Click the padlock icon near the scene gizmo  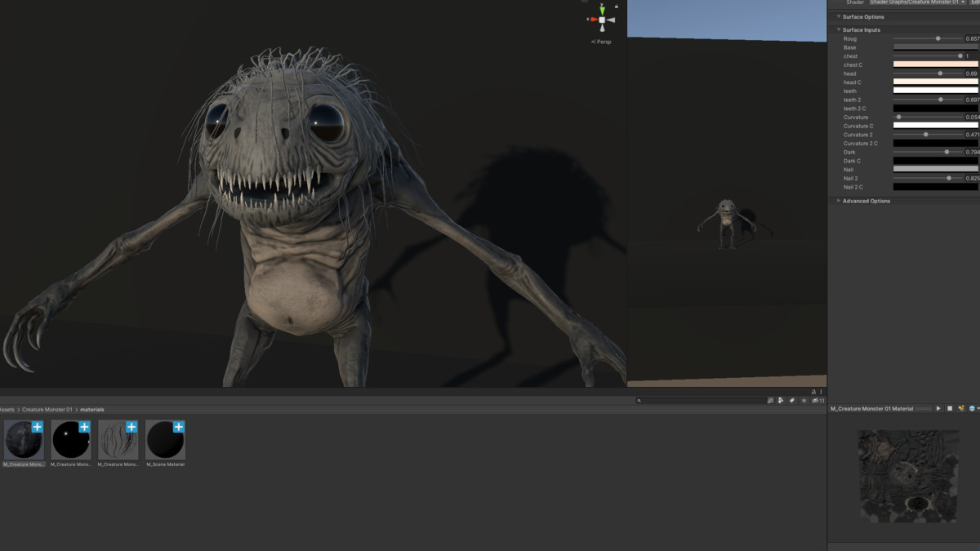[x=617, y=6]
